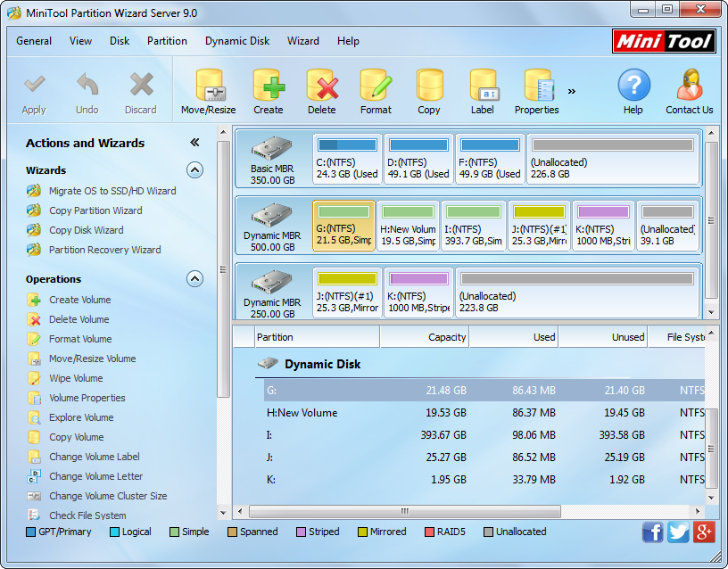Select the H:New Volume row in list
Screen dimensions: 728x569
pyautogui.click(x=484, y=413)
